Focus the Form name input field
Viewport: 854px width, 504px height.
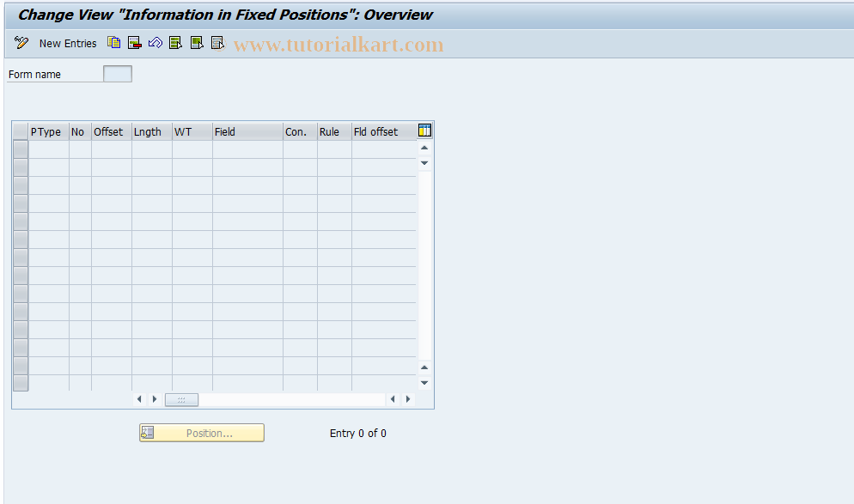pos(118,74)
